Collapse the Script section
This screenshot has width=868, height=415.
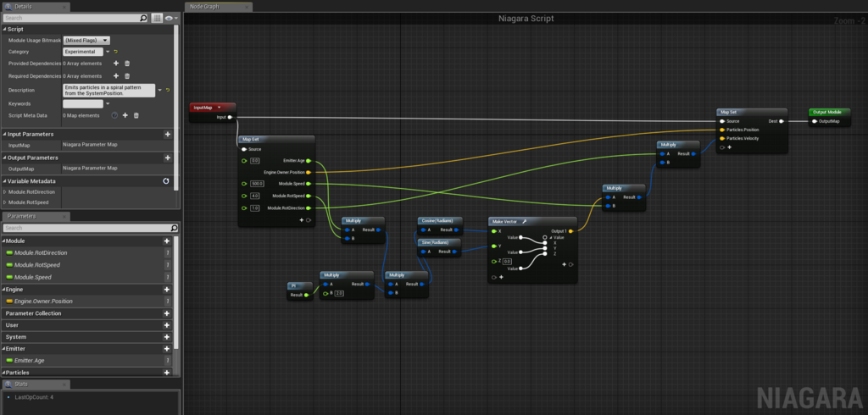pyautogui.click(x=5, y=29)
